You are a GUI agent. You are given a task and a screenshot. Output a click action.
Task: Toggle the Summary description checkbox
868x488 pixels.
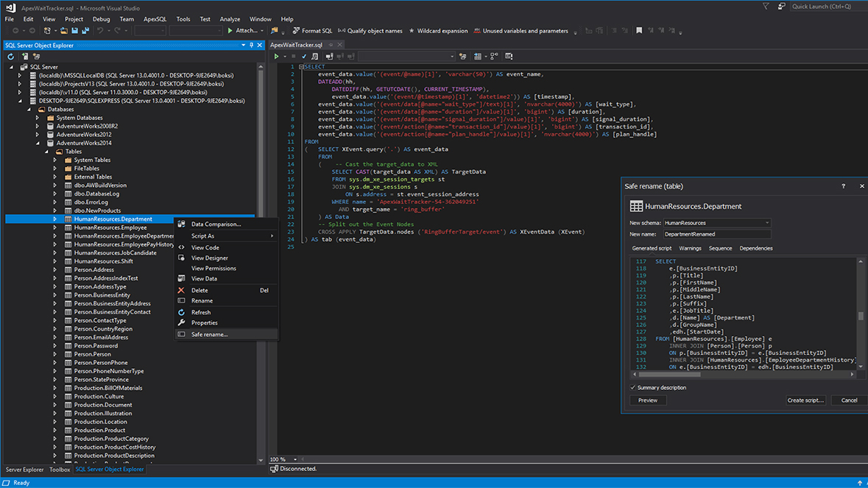(x=633, y=388)
